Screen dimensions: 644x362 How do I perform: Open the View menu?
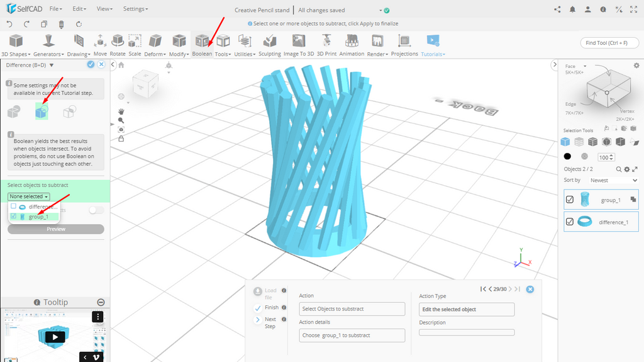104,9
